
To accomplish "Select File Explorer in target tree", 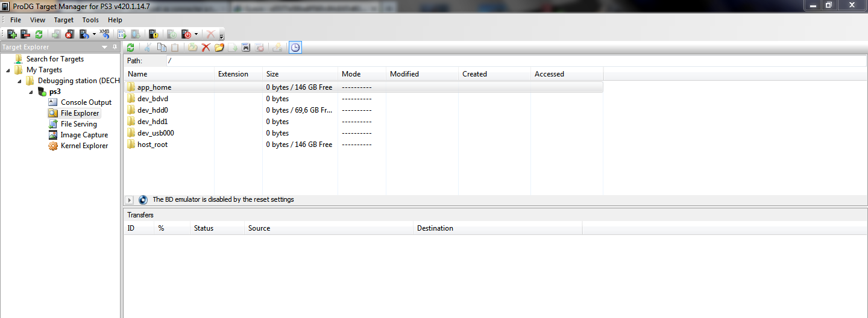I will tap(80, 113).
